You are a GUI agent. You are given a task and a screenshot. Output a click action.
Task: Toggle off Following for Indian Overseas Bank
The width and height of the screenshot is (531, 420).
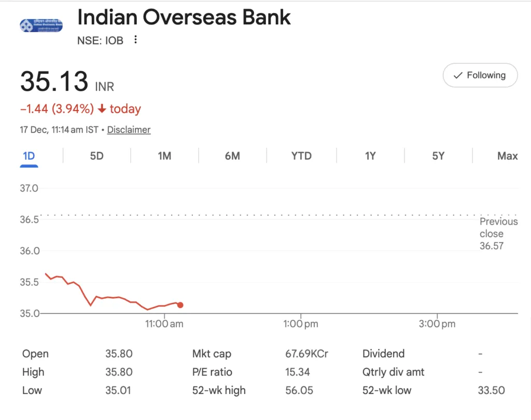point(480,75)
